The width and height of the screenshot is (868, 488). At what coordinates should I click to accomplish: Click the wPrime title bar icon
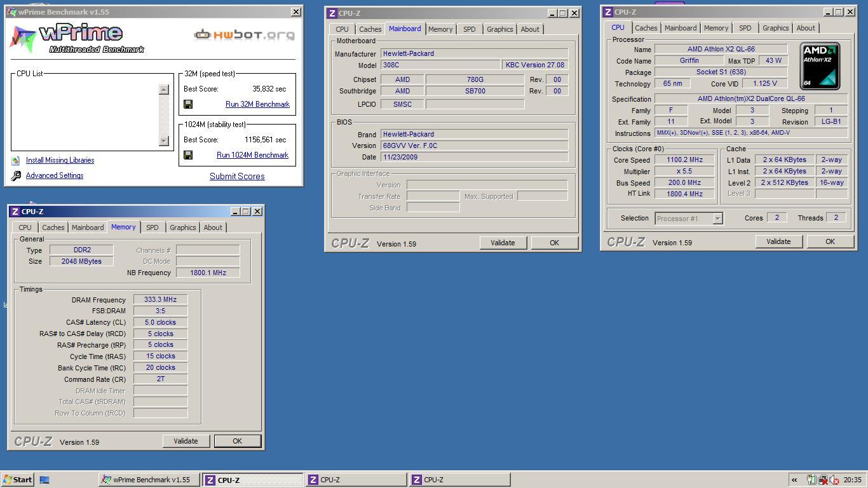[12, 12]
